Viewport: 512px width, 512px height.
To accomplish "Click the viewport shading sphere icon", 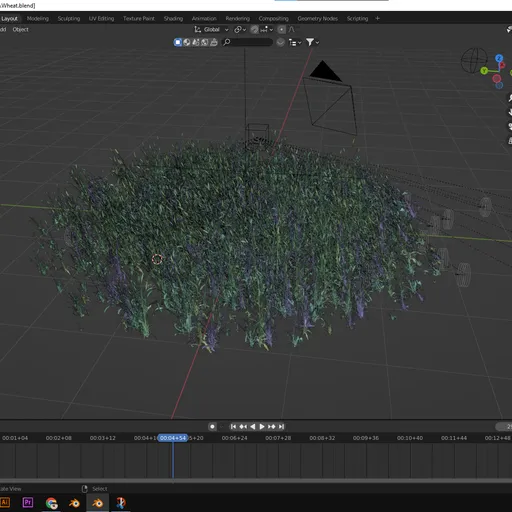I will (187, 42).
